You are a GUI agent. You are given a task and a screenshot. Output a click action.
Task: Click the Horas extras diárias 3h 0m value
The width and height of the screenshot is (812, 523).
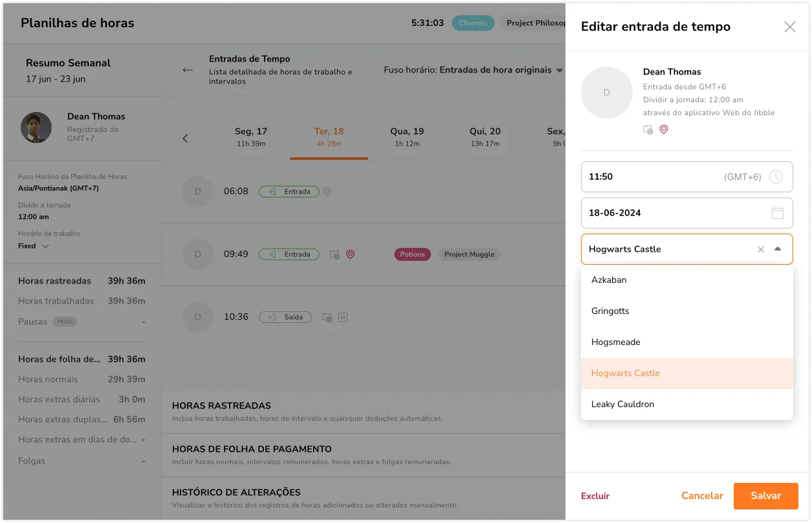pos(132,399)
